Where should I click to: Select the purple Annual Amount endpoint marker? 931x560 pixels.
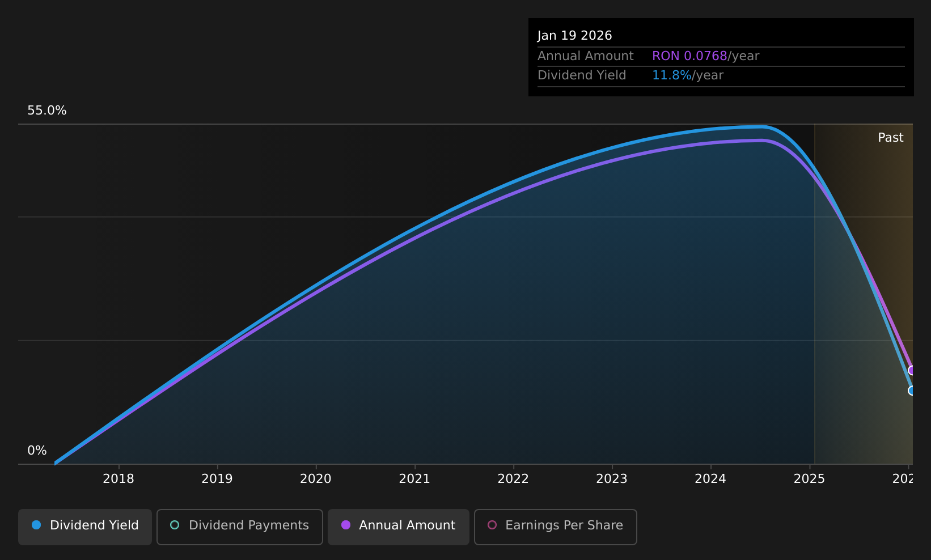pos(912,370)
